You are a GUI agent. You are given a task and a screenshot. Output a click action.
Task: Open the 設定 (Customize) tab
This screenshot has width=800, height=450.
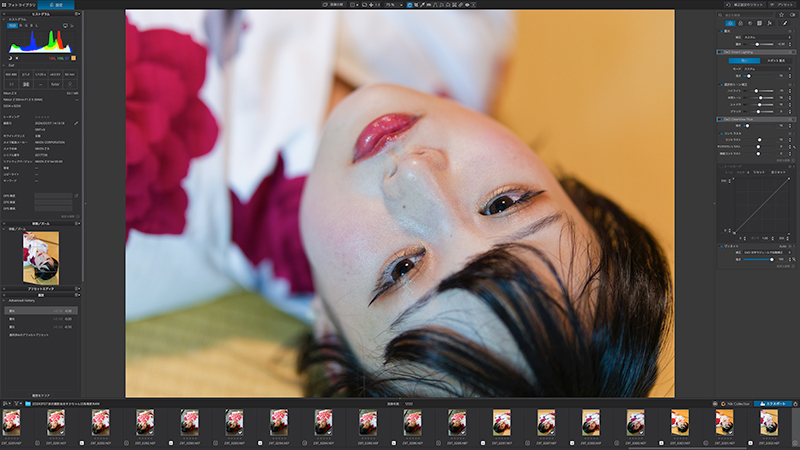(58, 5)
